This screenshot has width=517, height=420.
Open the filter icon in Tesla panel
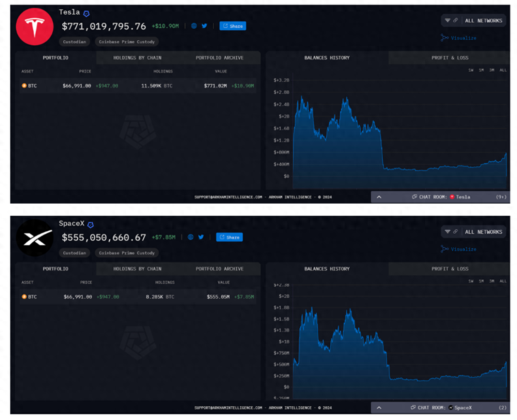coord(448,20)
